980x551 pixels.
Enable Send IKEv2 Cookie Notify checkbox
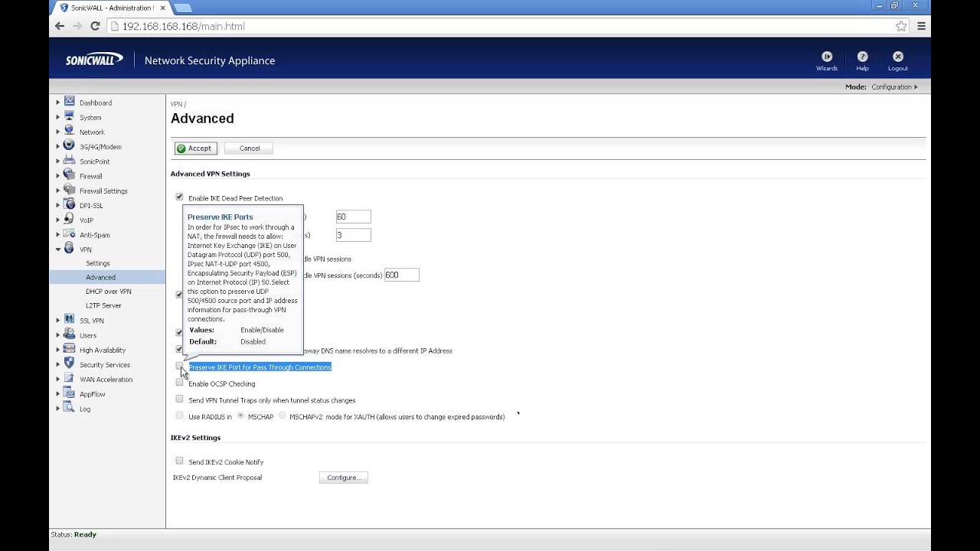(x=179, y=461)
